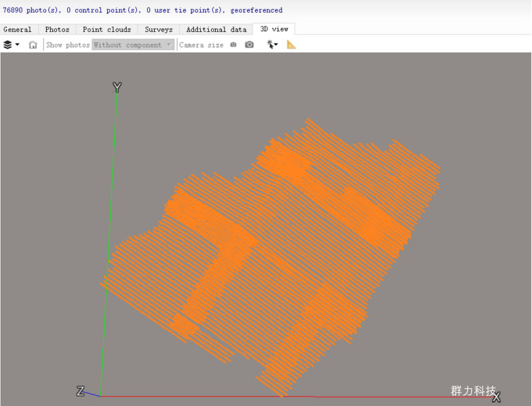The width and height of the screenshot is (532, 406).
Task: Open the dropdown arrow beside the selection tool
Action: [277, 45]
